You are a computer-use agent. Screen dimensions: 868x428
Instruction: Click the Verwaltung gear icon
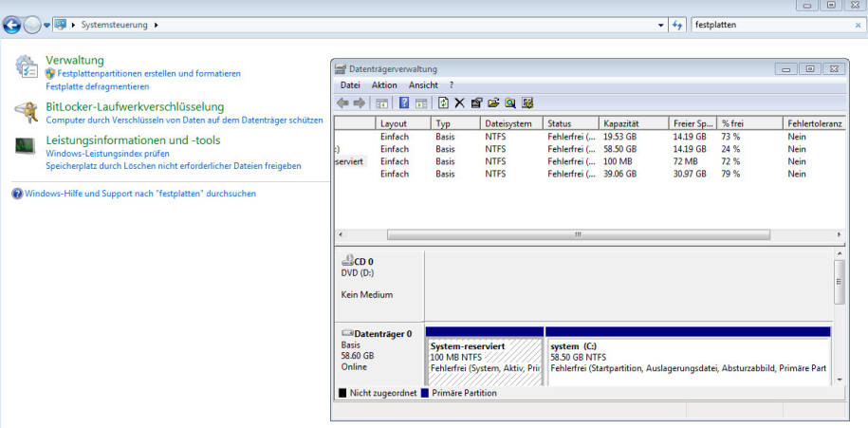26,66
